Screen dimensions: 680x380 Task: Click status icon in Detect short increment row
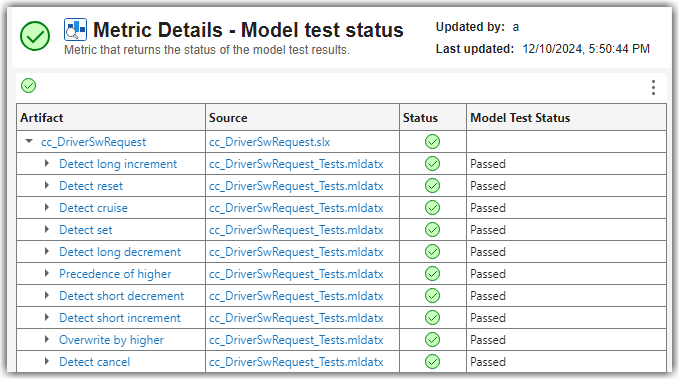[432, 318]
